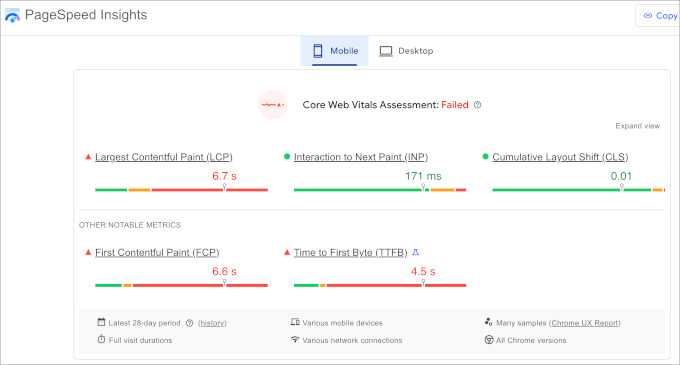Screen dimensions: 680x365
Task: Click Various network connections text
Action: [352, 340]
